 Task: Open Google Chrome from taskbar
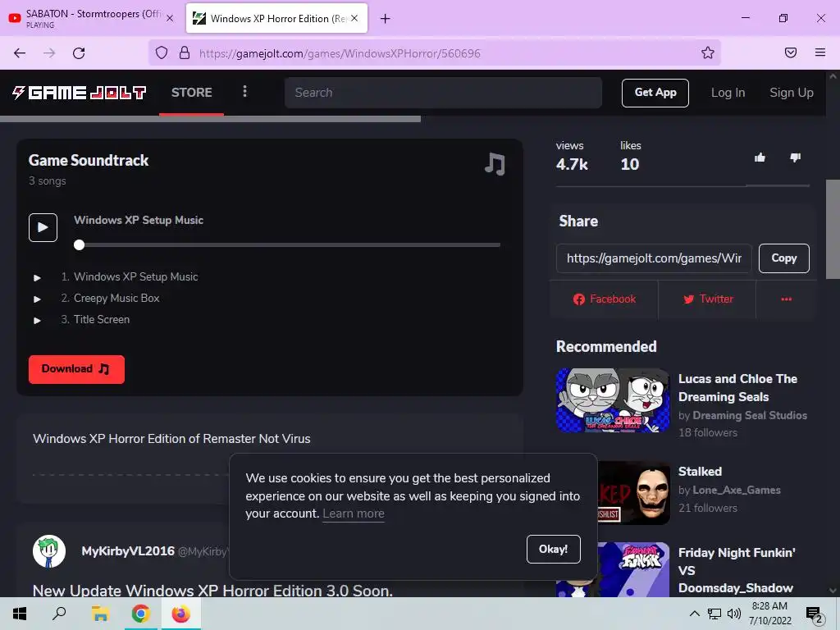point(140,614)
